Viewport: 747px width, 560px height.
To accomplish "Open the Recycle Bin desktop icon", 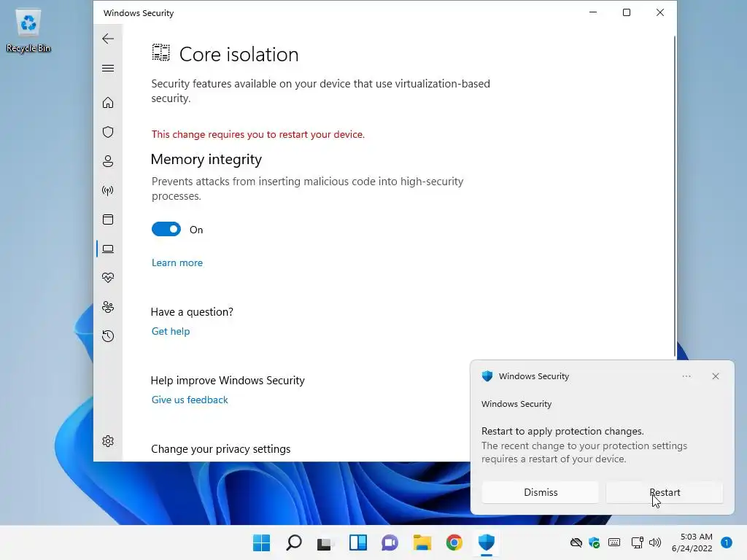I will click(x=28, y=31).
